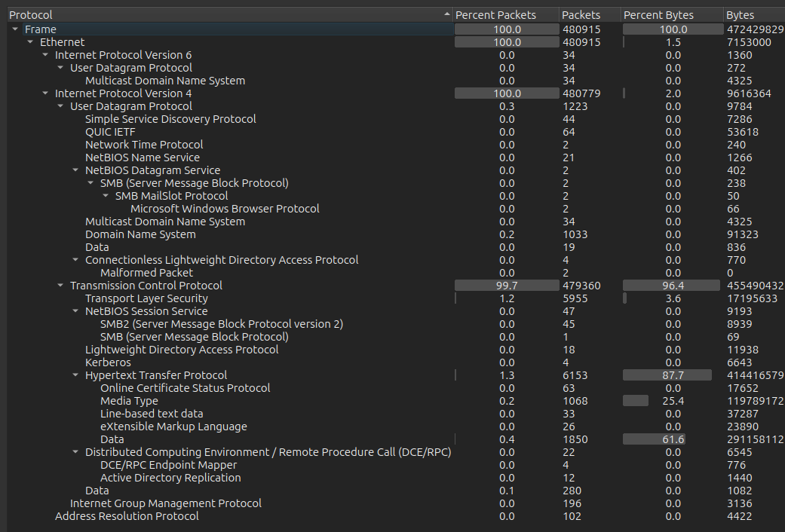Select the QUIC IETF protocol row
Screen dimensions: 785x532
pos(110,132)
